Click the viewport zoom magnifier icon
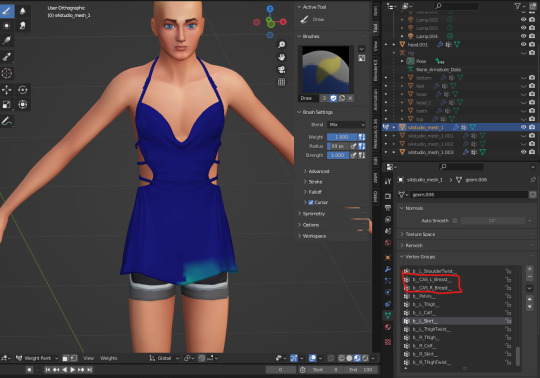 [281, 44]
